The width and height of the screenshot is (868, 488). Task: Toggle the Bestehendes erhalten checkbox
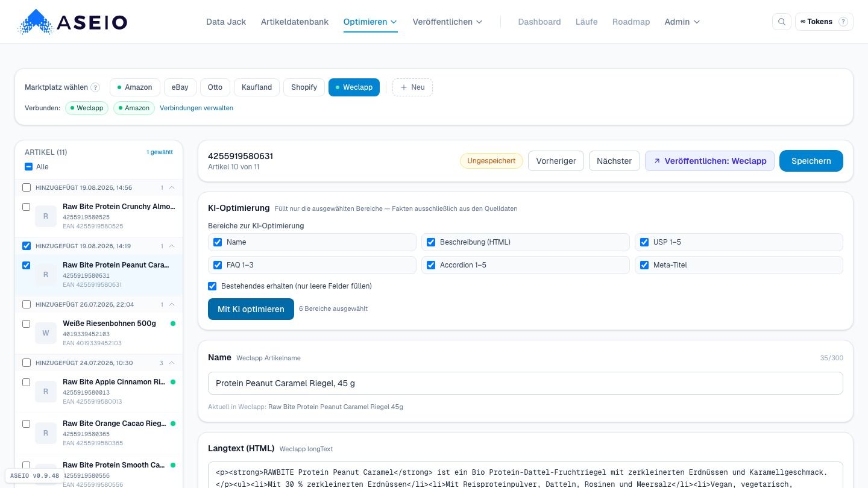coord(212,286)
